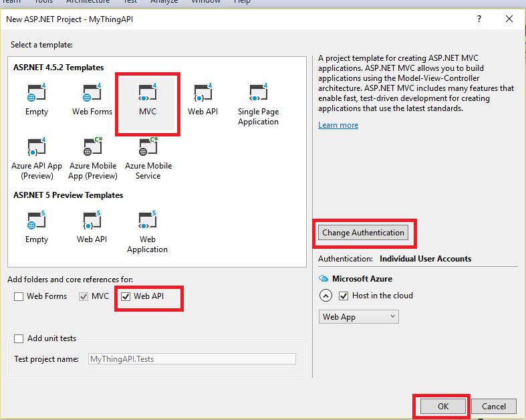Select Azure Mobile App (Preview) template
This screenshot has height=420, width=526.
92,158
